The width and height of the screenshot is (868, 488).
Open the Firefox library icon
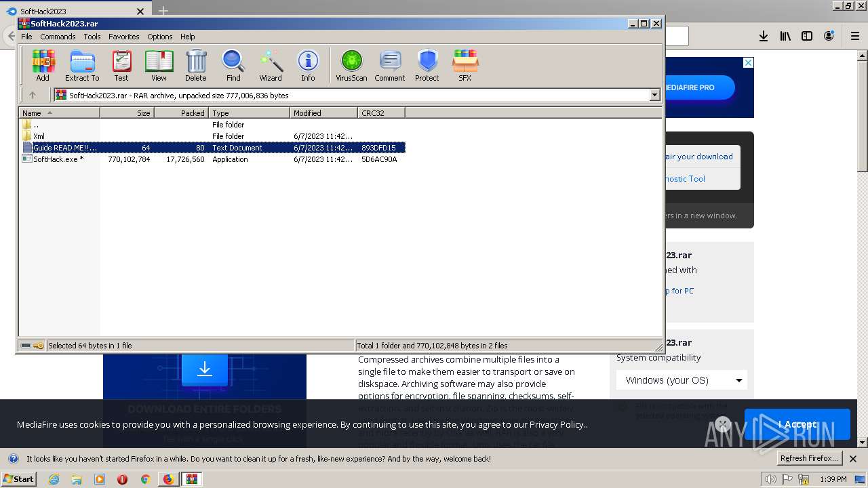coord(785,36)
